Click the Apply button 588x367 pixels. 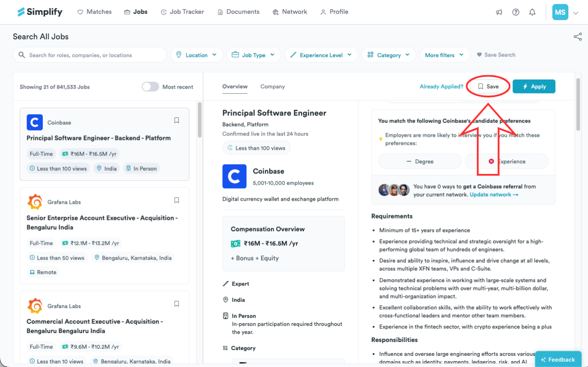click(x=534, y=87)
